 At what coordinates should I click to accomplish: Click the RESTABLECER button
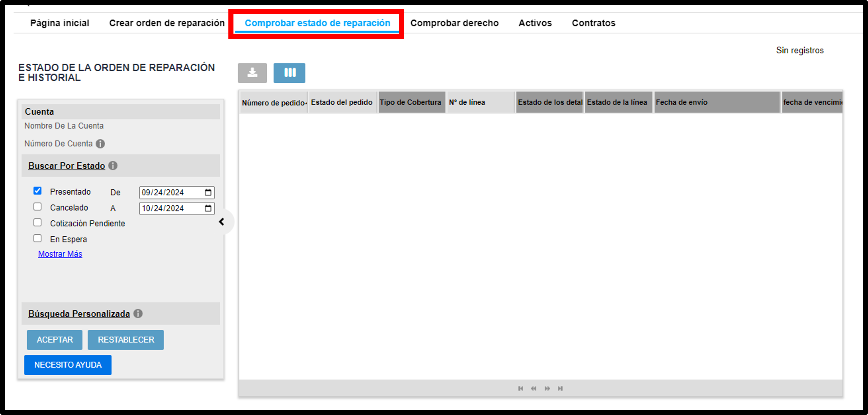coord(126,340)
